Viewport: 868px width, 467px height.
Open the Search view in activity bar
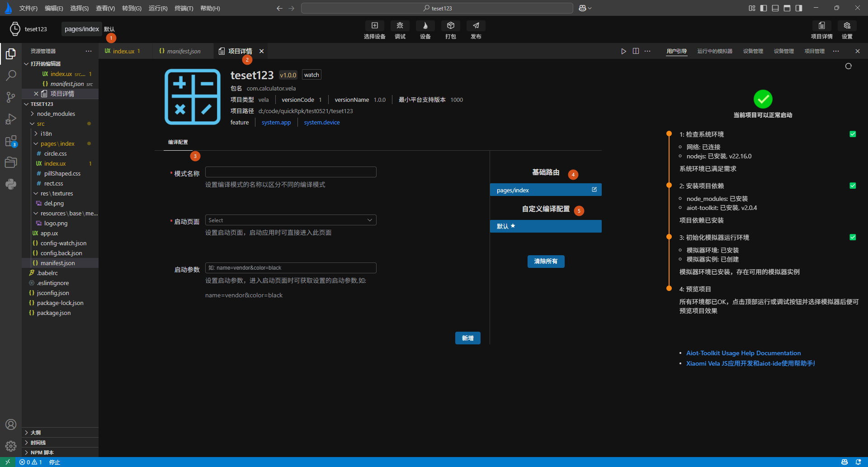[x=11, y=76]
